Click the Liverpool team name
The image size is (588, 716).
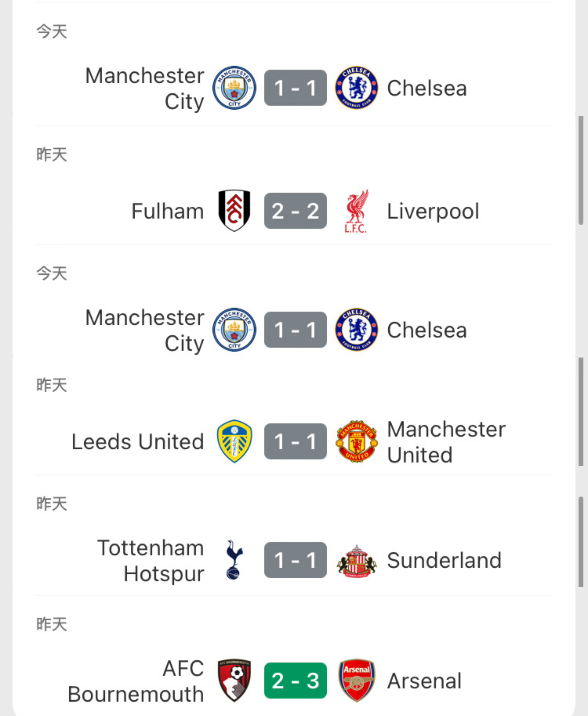tap(433, 211)
